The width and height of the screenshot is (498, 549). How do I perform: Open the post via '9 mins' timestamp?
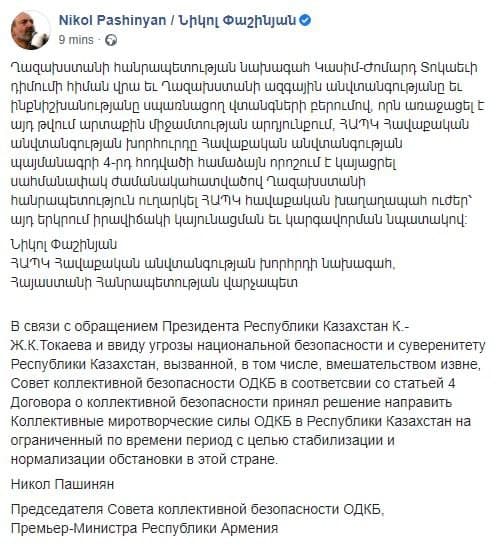[x=76, y=40]
